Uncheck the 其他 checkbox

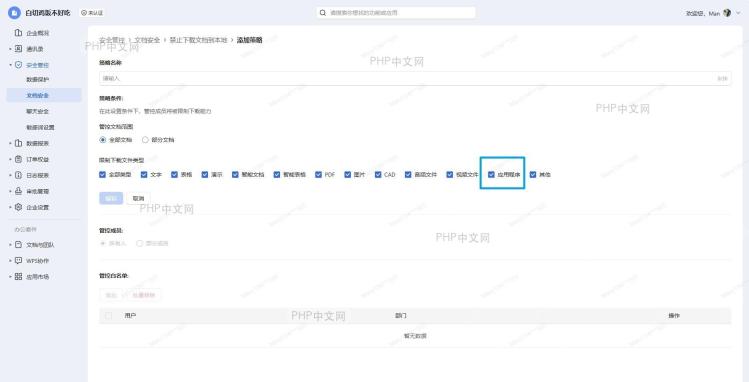533,175
